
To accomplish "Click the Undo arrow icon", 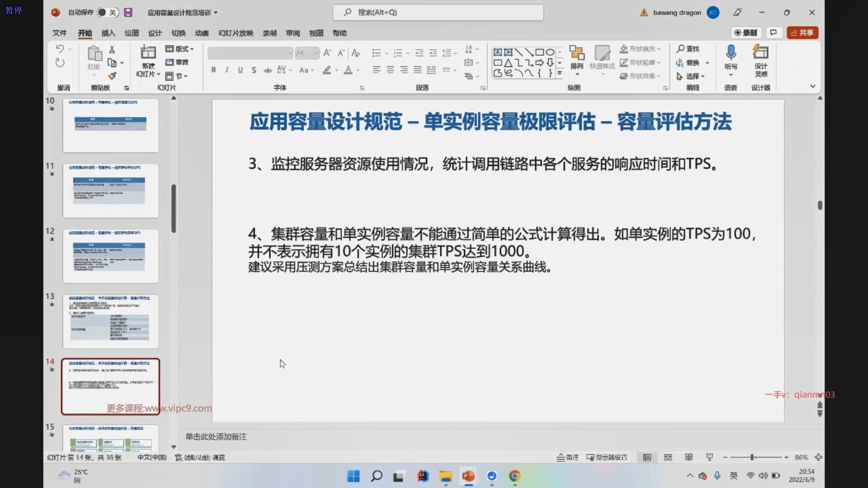I will (x=60, y=48).
